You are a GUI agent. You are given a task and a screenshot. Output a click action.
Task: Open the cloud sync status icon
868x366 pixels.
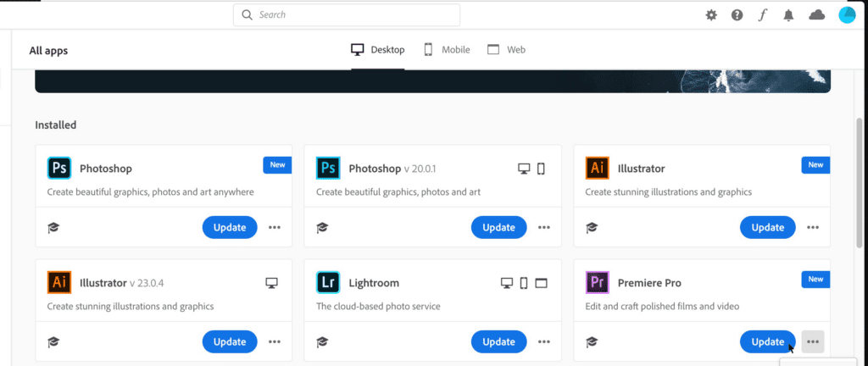pyautogui.click(x=816, y=15)
